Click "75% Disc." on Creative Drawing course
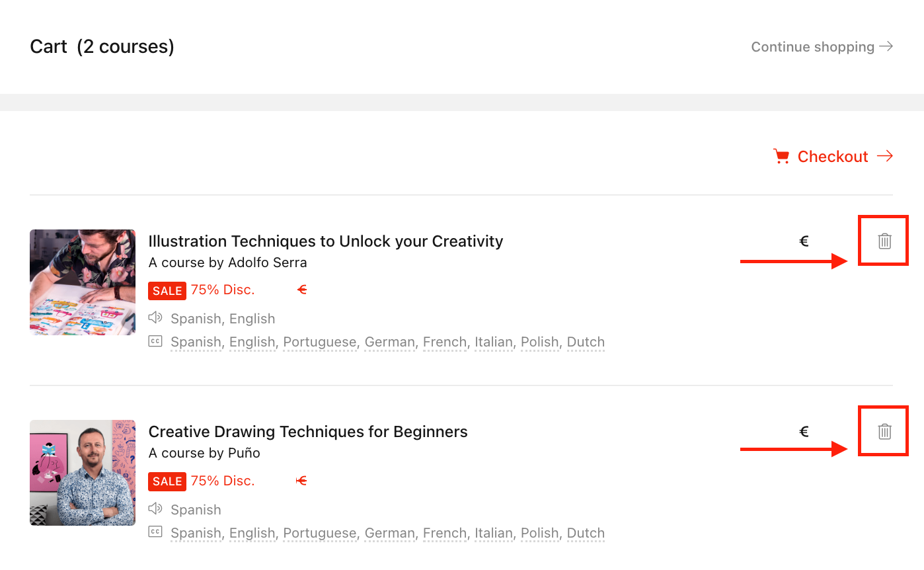 coord(223,481)
